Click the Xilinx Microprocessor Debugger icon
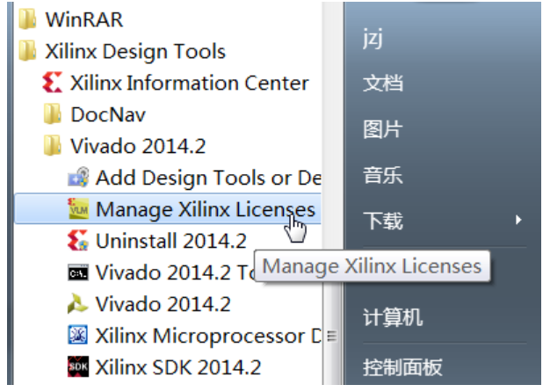The height and width of the screenshot is (392, 550). click(x=78, y=335)
